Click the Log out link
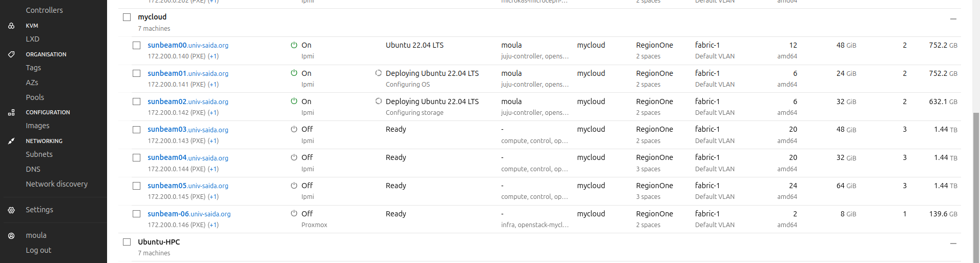 (39, 250)
